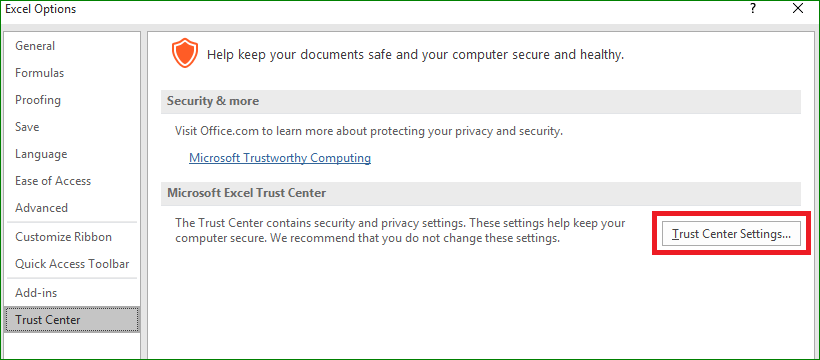The width and height of the screenshot is (820, 360).
Task: Open Quick Access Toolbar settings
Action: click(x=72, y=264)
